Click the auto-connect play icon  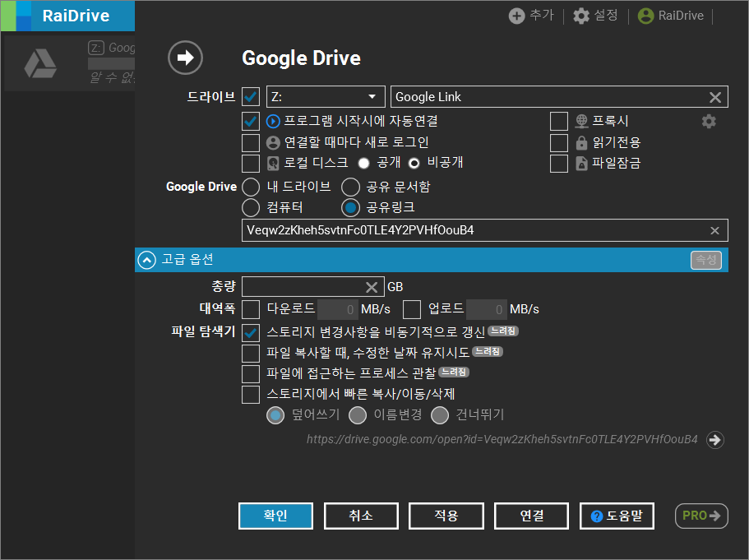(x=273, y=122)
